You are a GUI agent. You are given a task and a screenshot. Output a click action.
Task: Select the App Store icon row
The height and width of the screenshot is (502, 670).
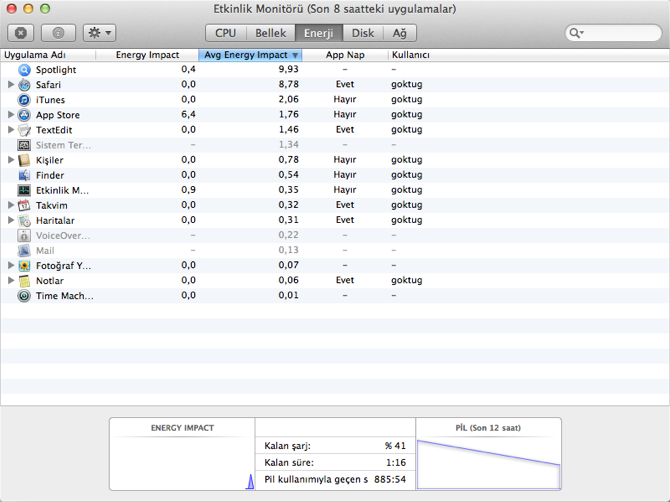(x=25, y=115)
